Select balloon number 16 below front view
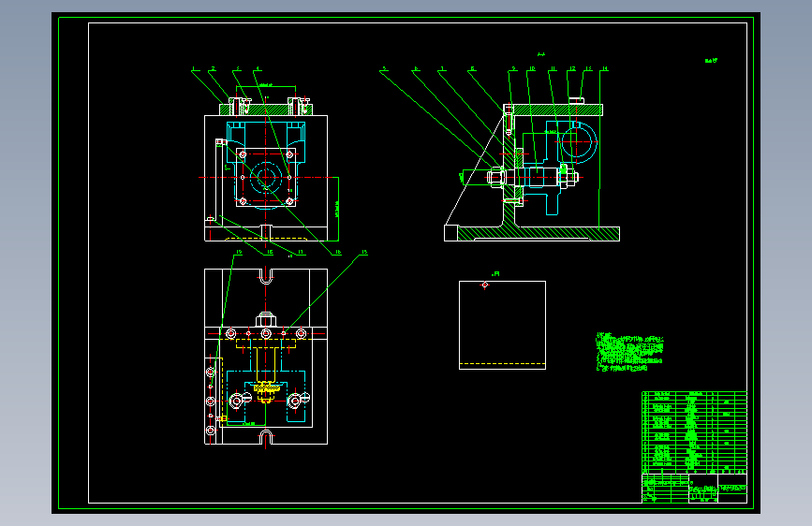The image size is (812, 526). point(338,252)
